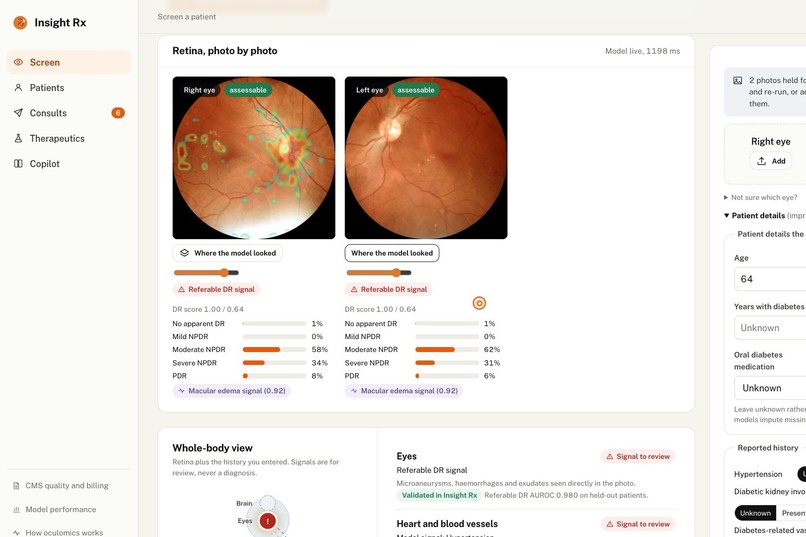Adjust the left eye heatmap opacity slider
The width and height of the screenshot is (806, 537).
[379, 273]
